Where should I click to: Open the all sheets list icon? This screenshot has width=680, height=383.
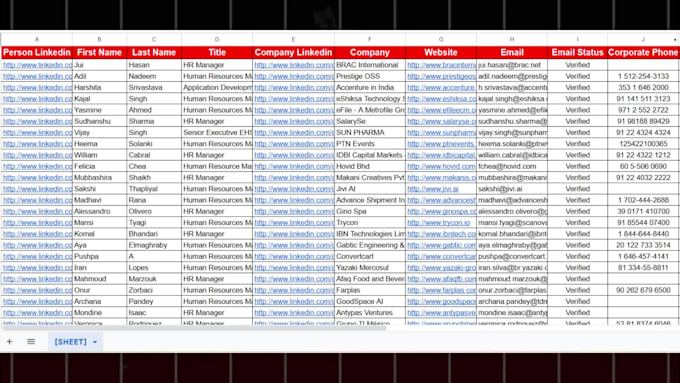coord(31,341)
